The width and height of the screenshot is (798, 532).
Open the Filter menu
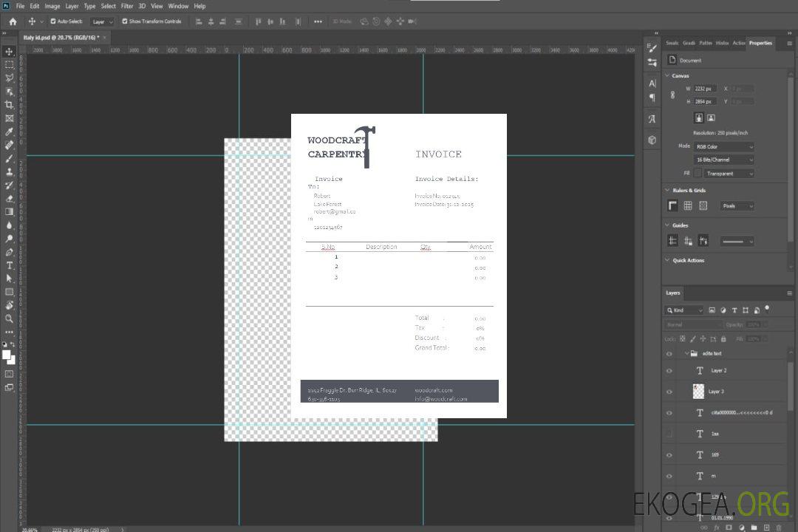[127, 6]
